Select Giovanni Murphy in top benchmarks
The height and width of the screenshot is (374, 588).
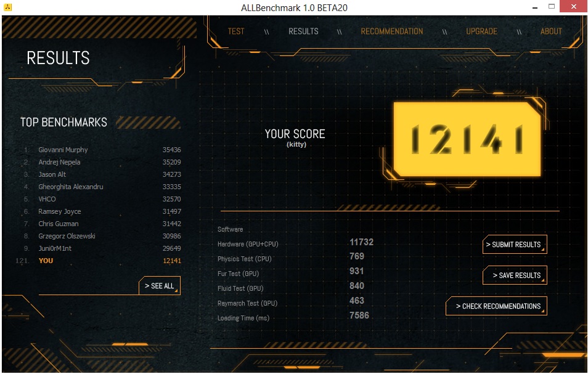(63, 150)
